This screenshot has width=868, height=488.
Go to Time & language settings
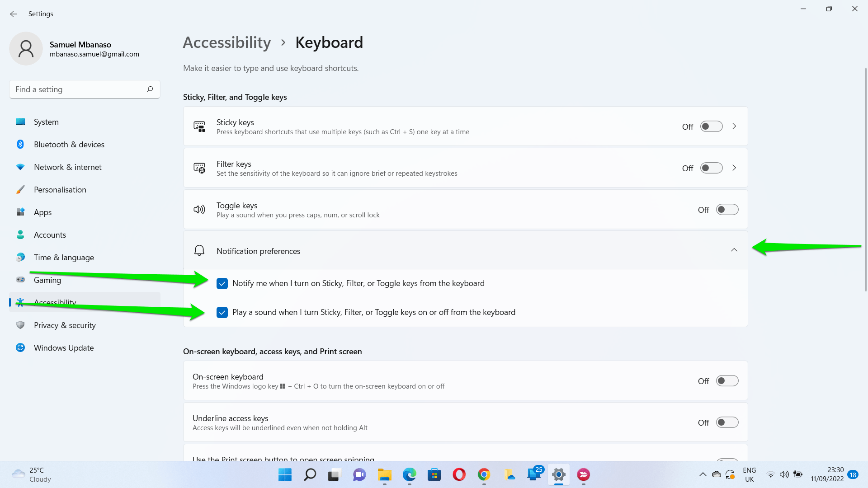click(x=64, y=258)
